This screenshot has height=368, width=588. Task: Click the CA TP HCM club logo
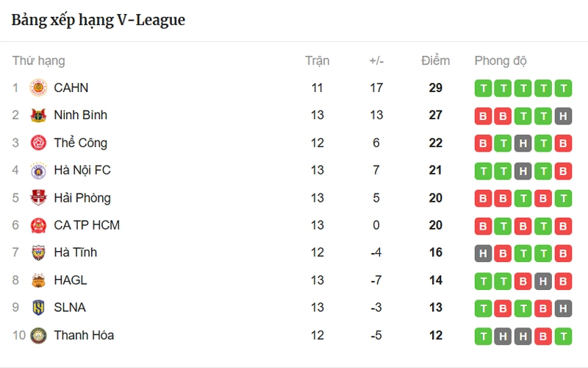click(x=38, y=225)
